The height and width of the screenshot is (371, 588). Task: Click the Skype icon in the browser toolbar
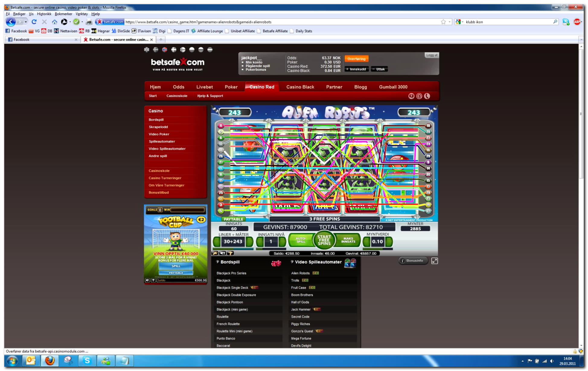point(566,22)
